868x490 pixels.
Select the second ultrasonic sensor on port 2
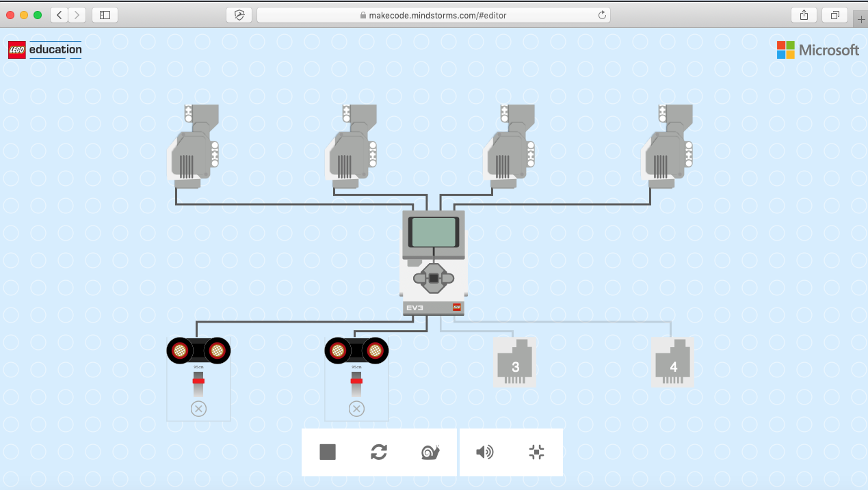pos(356,351)
